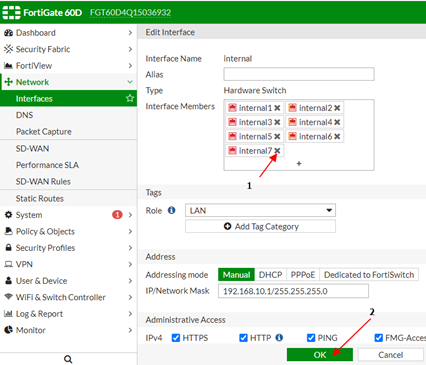
Task: Open the Packet Capture menu item
Action: pyautogui.click(x=68, y=131)
